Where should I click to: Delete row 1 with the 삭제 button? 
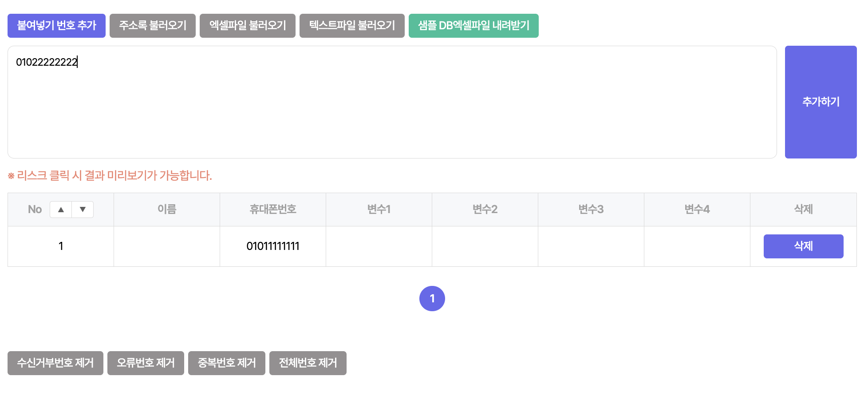[803, 246]
